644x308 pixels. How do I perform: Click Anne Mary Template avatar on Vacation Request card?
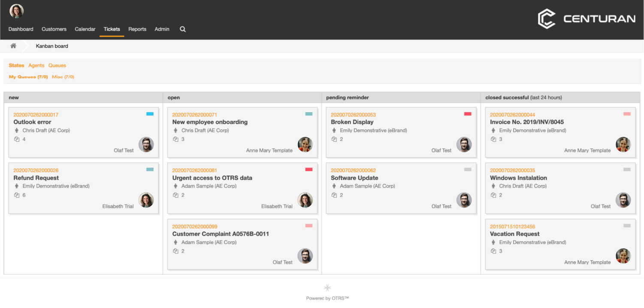623,256
